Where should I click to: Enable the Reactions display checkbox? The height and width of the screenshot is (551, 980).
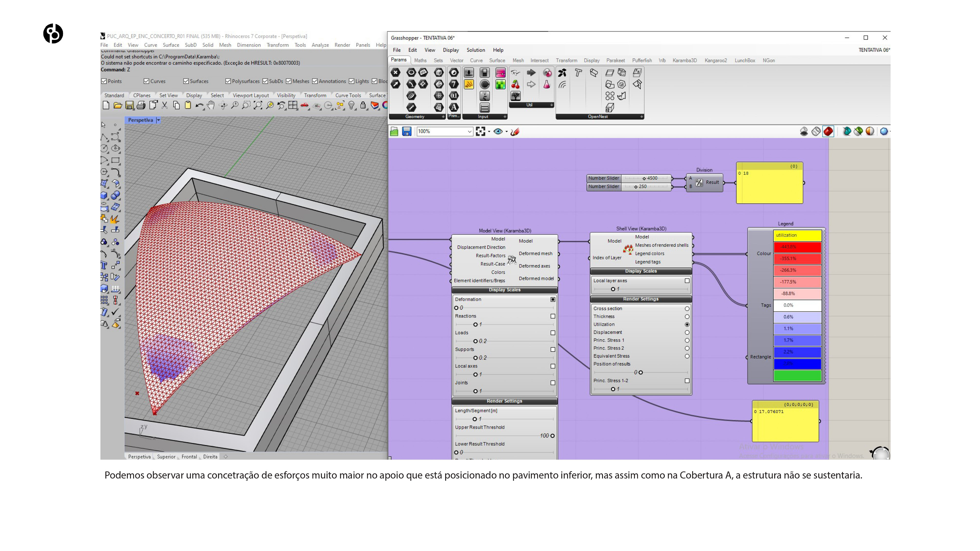pos(553,316)
